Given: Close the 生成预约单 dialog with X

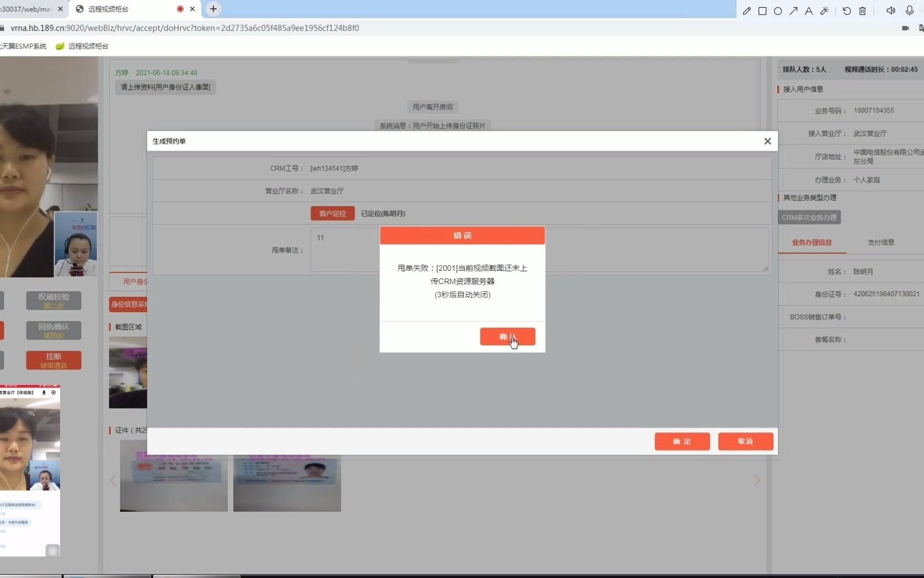Looking at the screenshot, I should pyautogui.click(x=767, y=141).
